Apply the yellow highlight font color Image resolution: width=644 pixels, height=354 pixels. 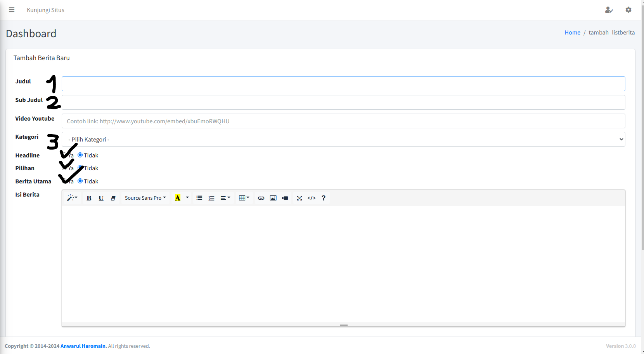178,198
